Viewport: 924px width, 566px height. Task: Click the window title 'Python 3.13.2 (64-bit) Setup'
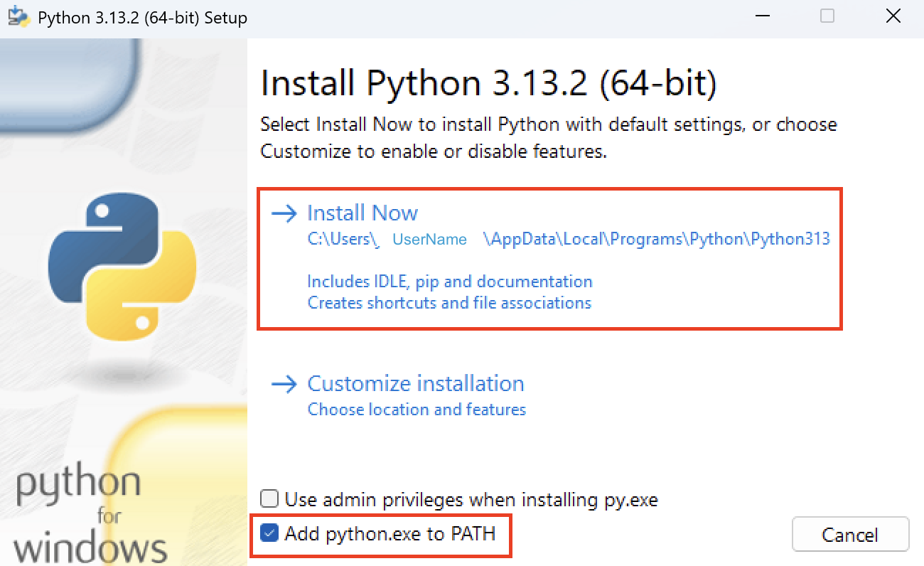coord(142,18)
